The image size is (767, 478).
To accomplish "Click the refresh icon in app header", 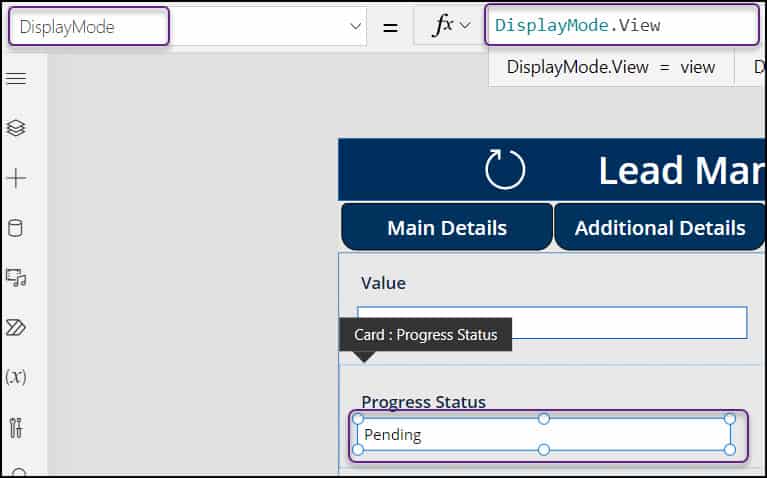I will tap(505, 169).
